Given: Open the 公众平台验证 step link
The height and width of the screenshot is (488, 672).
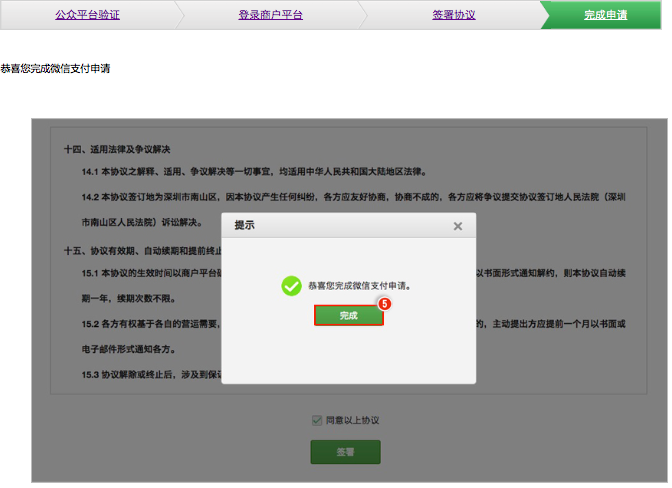Looking at the screenshot, I should 87,15.
